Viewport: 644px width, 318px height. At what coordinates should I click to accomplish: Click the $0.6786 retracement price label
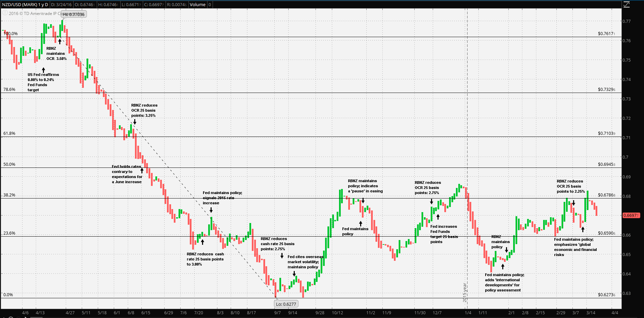(607, 195)
